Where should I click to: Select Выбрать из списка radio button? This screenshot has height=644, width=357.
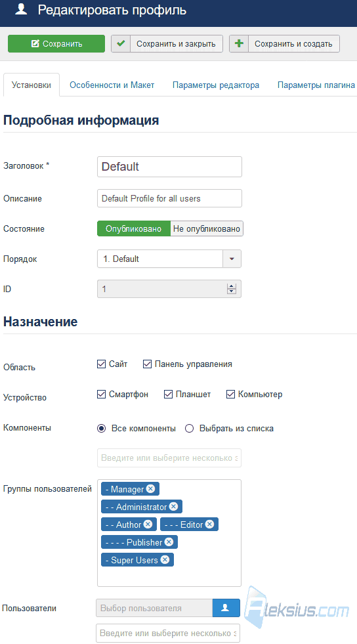click(189, 429)
